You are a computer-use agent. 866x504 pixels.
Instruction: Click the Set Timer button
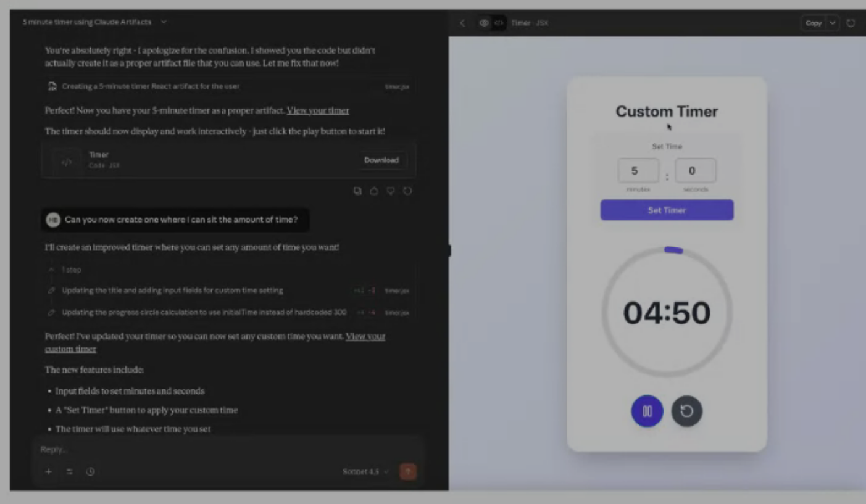(667, 210)
